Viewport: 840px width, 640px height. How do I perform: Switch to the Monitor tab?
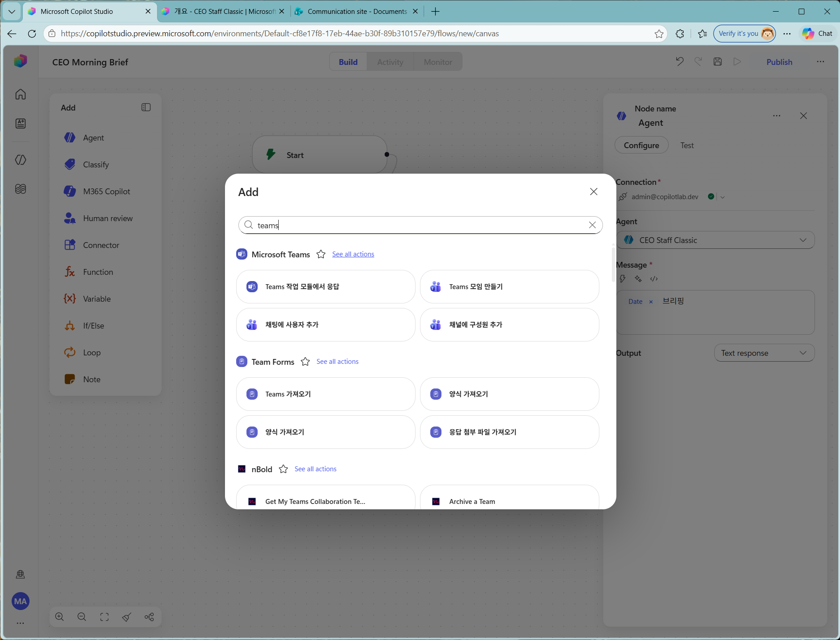(x=438, y=62)
